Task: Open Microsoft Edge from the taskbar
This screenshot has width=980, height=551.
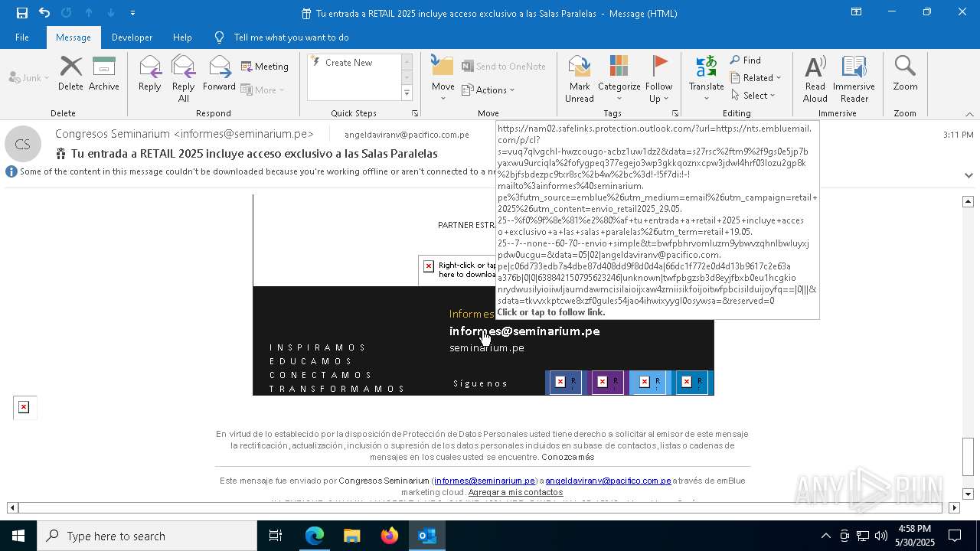Action: coord(315,536)
